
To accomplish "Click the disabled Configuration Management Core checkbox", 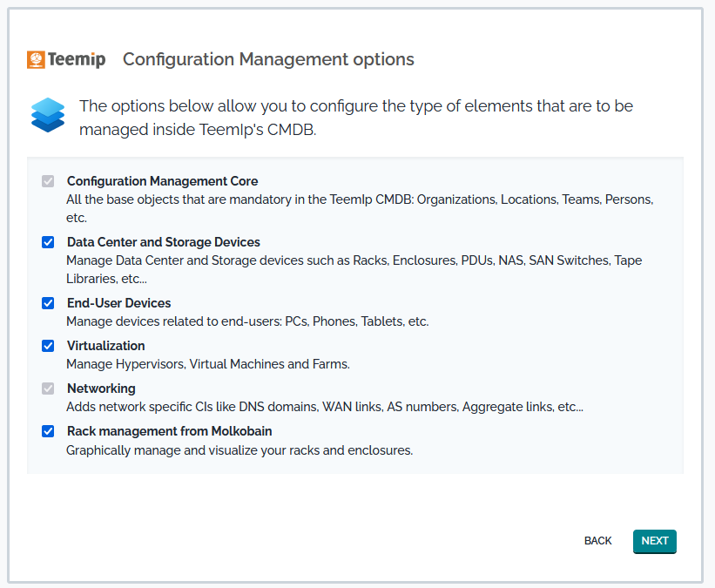I will tap(48, 181).
